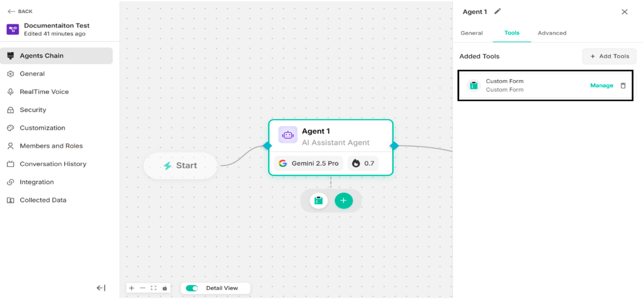The width and height of the screenshot is (644, 300).
Task: Zoom out using the minus control
Action: pos(143,288)
